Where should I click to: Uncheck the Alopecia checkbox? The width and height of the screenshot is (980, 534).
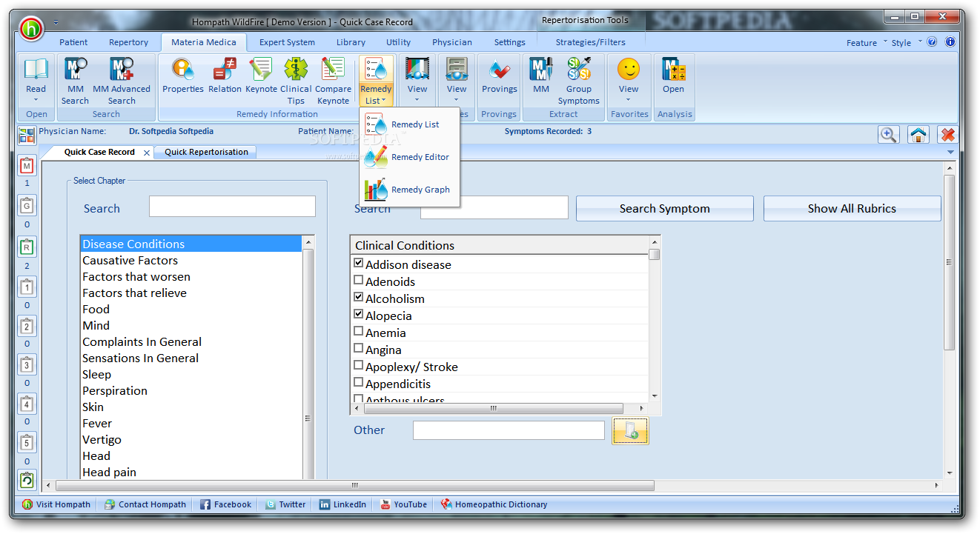(x=359, y=314)
